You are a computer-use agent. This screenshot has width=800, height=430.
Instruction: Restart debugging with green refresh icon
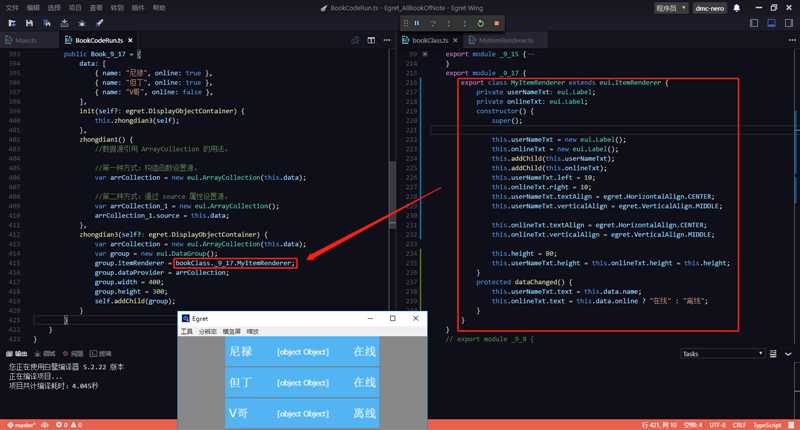(x=481, y=23)
